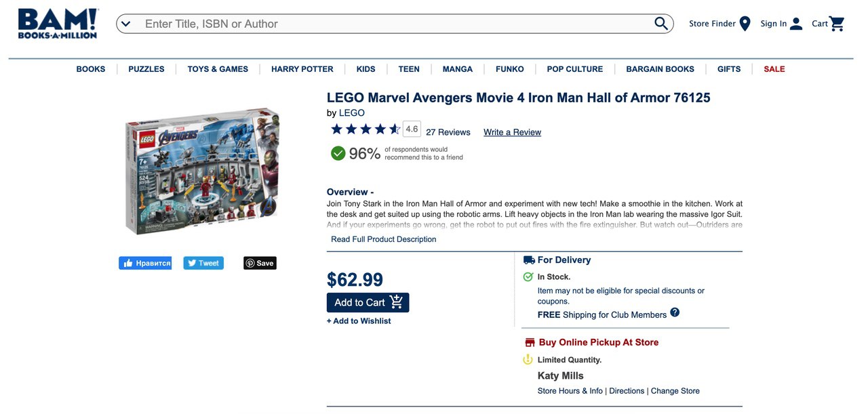Open the MANGA menu item
This screenshot has height=414, width=868.
458,69
